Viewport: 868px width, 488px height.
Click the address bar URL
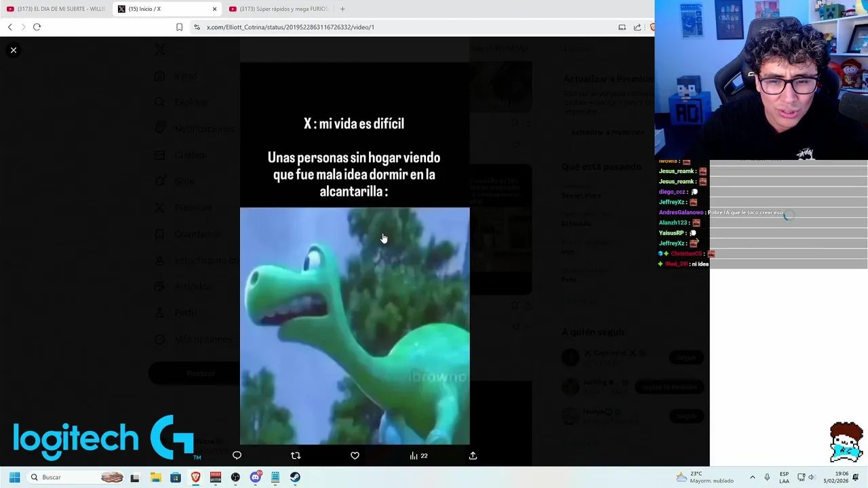[x=290, y=27]
